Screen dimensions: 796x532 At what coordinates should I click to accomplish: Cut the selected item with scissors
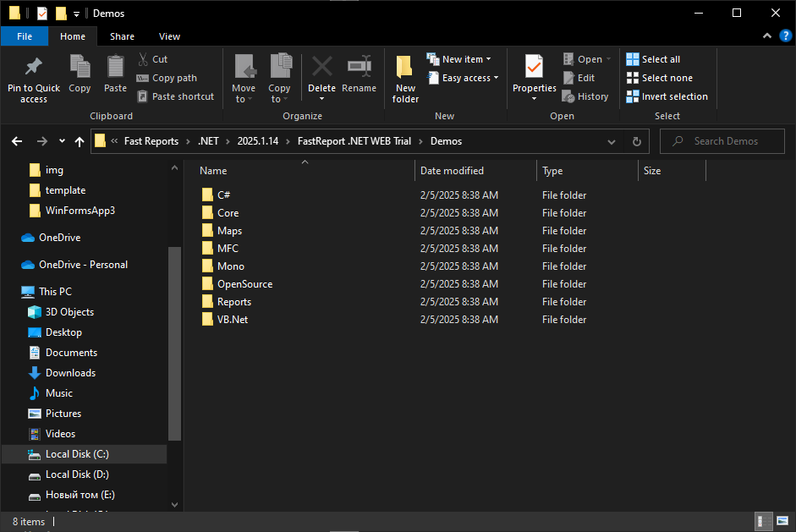click(153, 59)
